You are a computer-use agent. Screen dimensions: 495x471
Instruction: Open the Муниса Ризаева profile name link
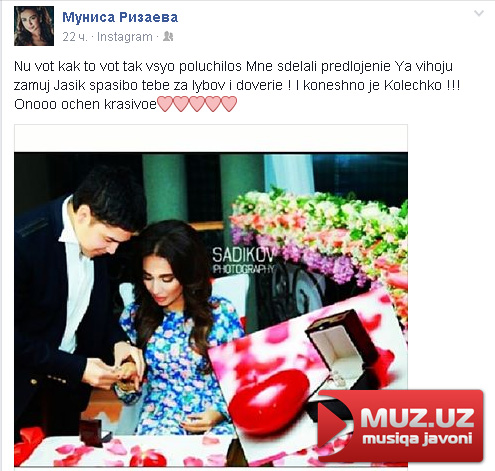120,17
